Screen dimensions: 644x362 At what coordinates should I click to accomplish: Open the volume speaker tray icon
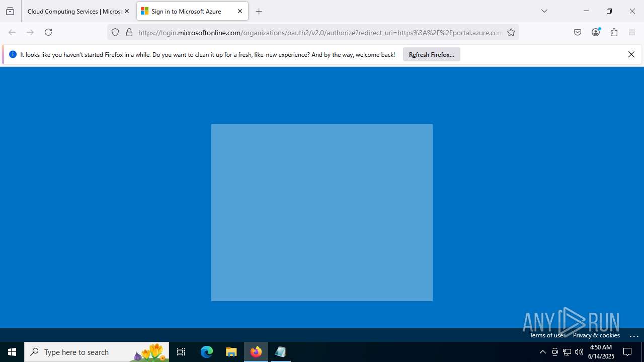click(x=579, y=352)
